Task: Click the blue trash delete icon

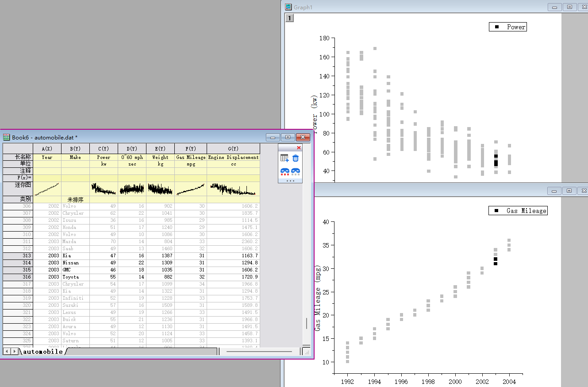Action: (x=296, y=158)
